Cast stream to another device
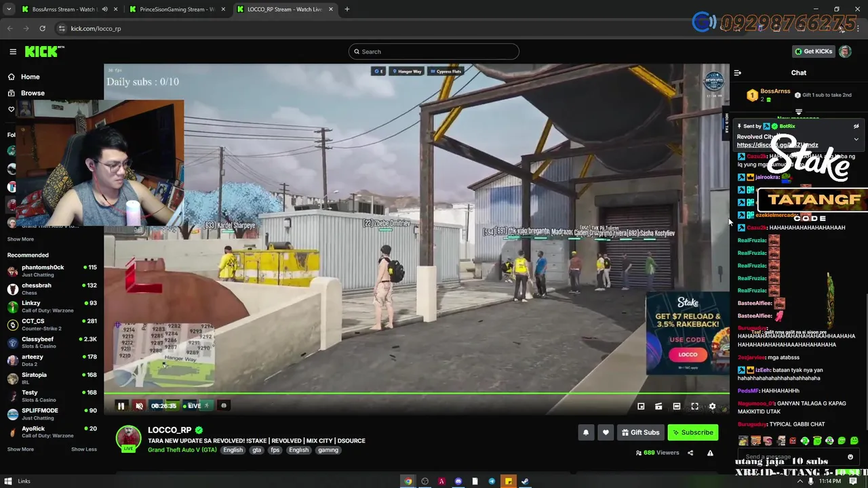 point(658,407)
